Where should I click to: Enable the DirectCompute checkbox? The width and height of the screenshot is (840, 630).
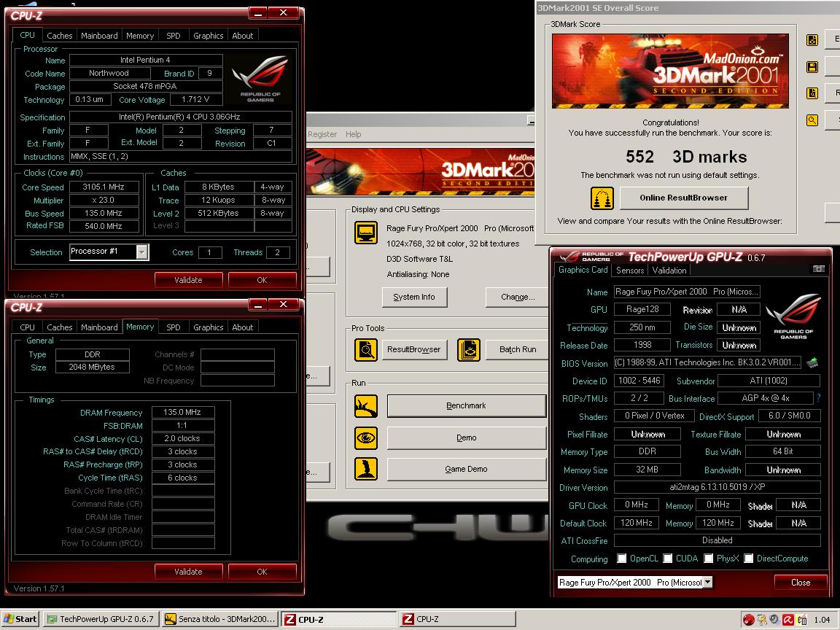(748, 559)
